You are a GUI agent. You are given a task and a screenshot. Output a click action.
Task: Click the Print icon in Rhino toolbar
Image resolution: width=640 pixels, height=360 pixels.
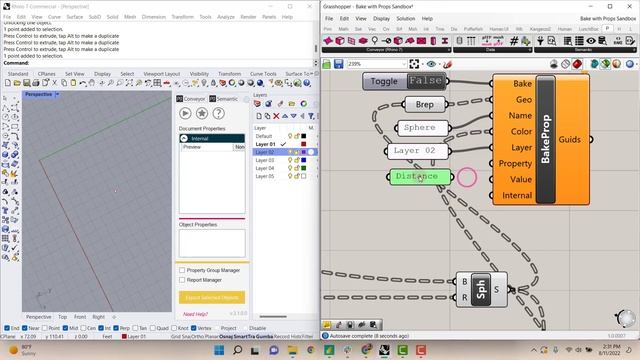click(x=36, y=83)
